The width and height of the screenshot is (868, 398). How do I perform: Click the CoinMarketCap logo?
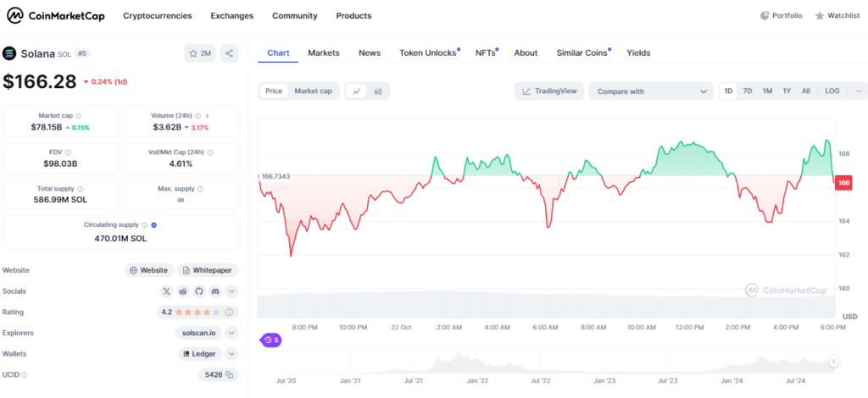55,15
